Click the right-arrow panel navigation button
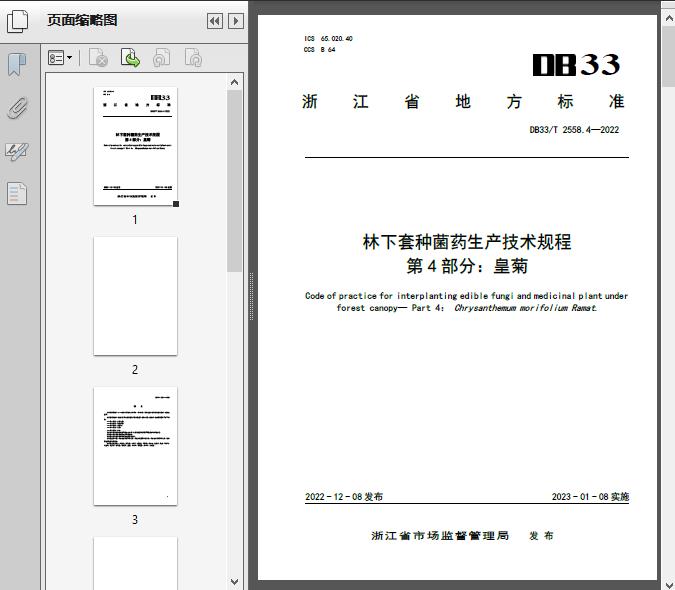 [x=236, y=21]
